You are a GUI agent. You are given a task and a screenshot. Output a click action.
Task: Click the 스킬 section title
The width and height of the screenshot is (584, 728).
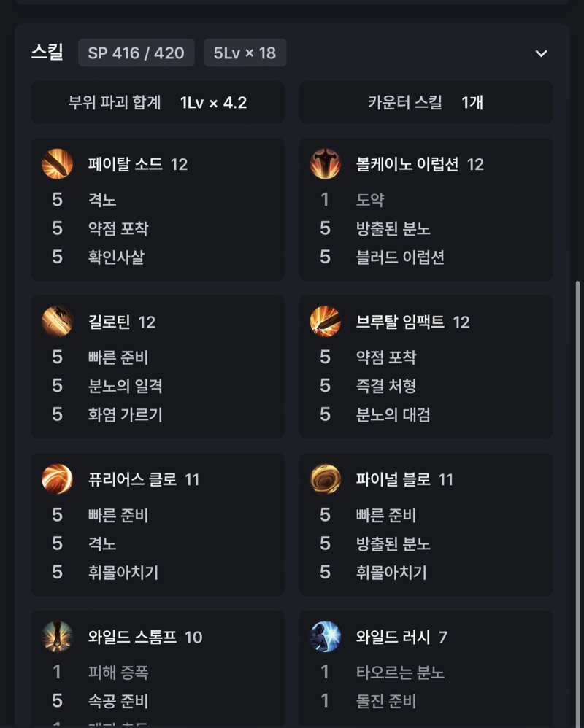click(x=47, y=52)
